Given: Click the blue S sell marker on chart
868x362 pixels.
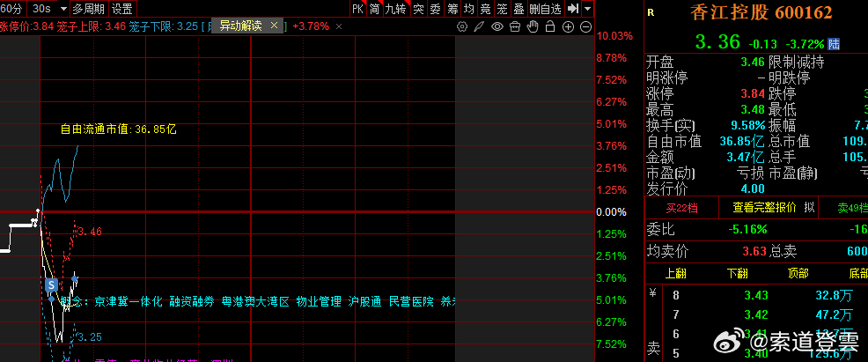Looking at the screenshot, I should (x=51, y=285).
